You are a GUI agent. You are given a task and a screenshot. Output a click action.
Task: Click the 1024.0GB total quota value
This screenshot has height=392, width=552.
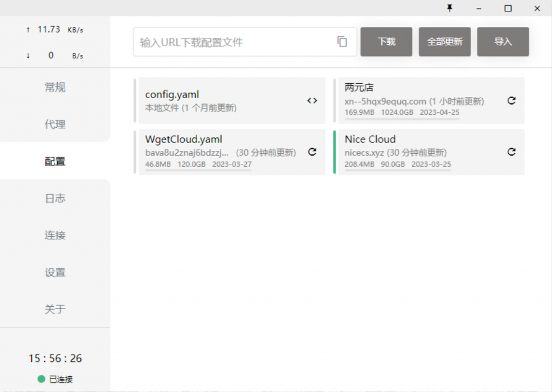tap(397, 112)
